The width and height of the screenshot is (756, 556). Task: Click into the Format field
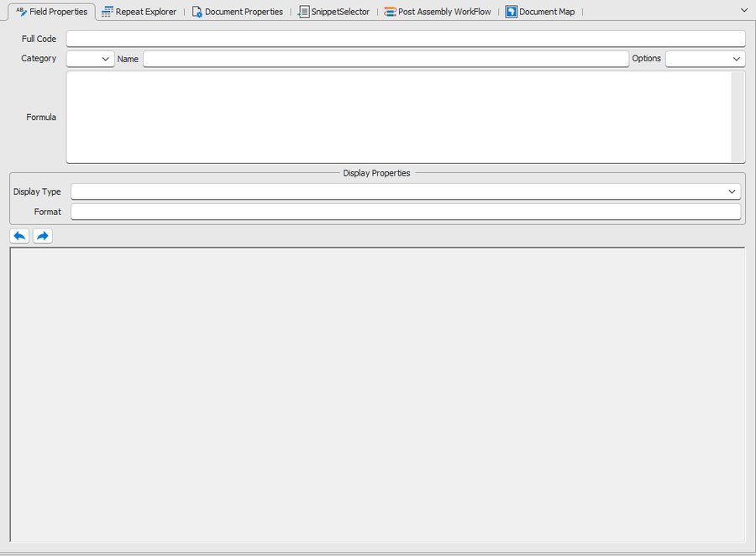406,212
